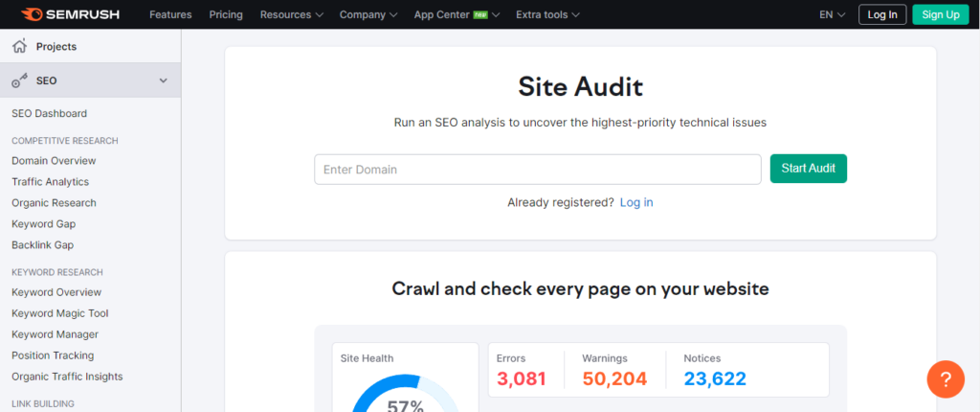Open the Company dropdown menu
Image resolution: width=980 pixels, height=412 pixels.
pos(368,14)
